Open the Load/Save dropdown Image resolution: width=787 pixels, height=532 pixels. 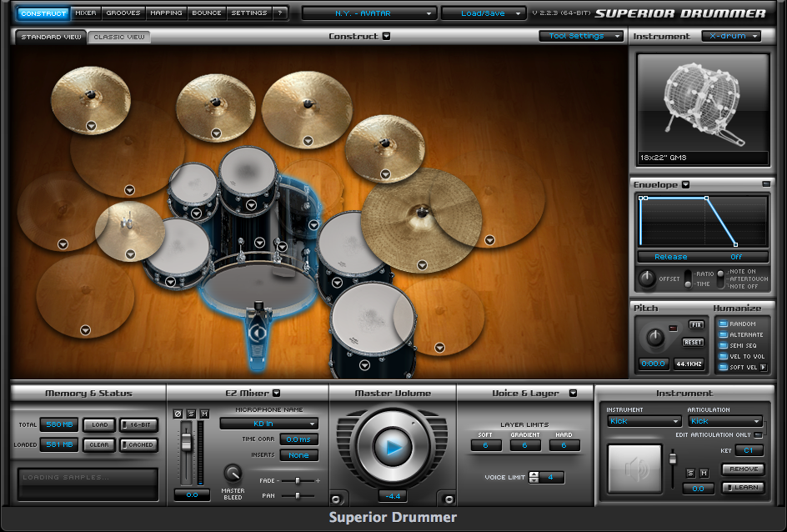pos(484,13)
